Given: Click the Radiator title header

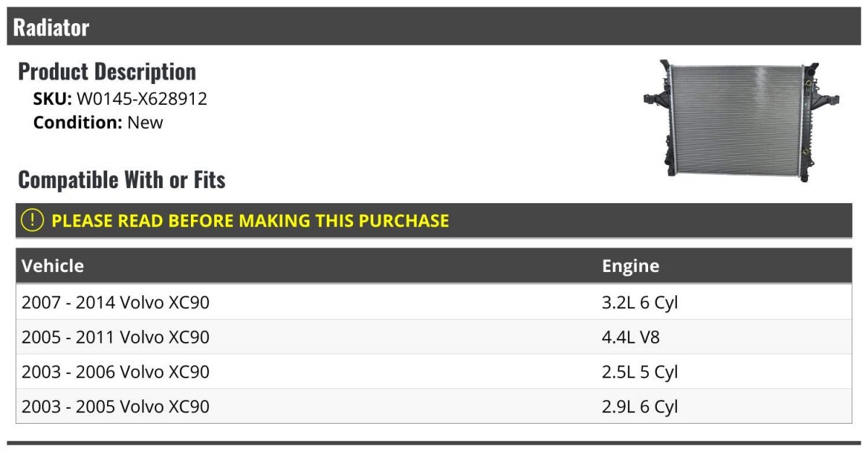Looking at the screenshot, I should [x=51, y=27].
